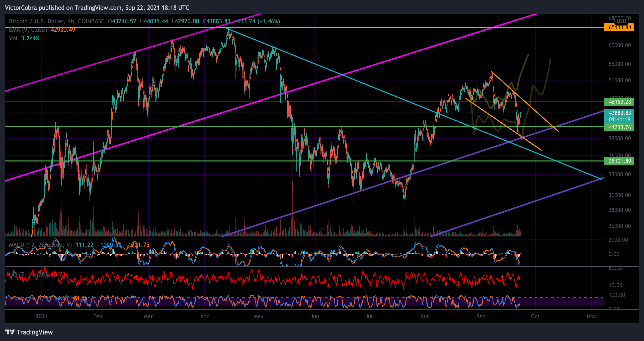
Task: Click the EMA value 42930.49
Action: click(x=63, y=30)
